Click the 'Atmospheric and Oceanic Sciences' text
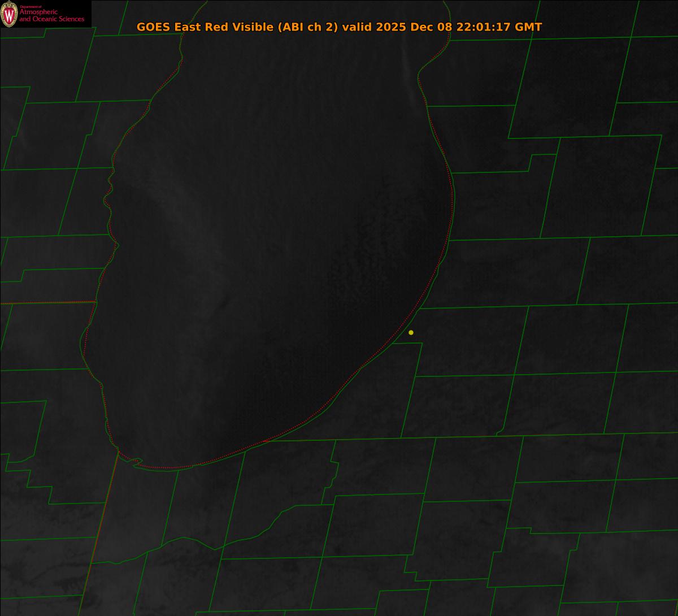 point(51,16)
